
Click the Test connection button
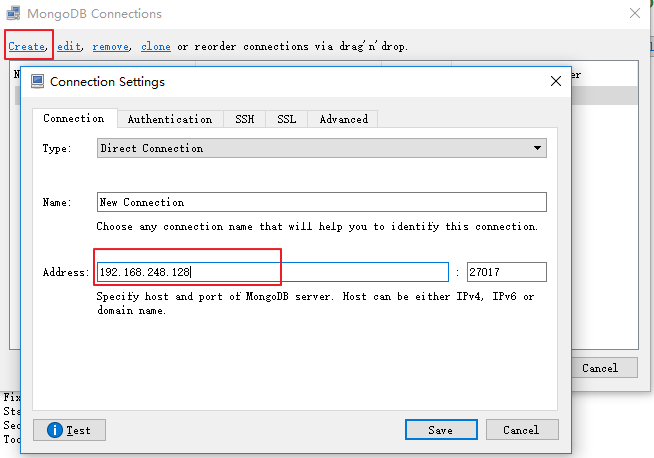pyautogui.click(x=69, y=430)
